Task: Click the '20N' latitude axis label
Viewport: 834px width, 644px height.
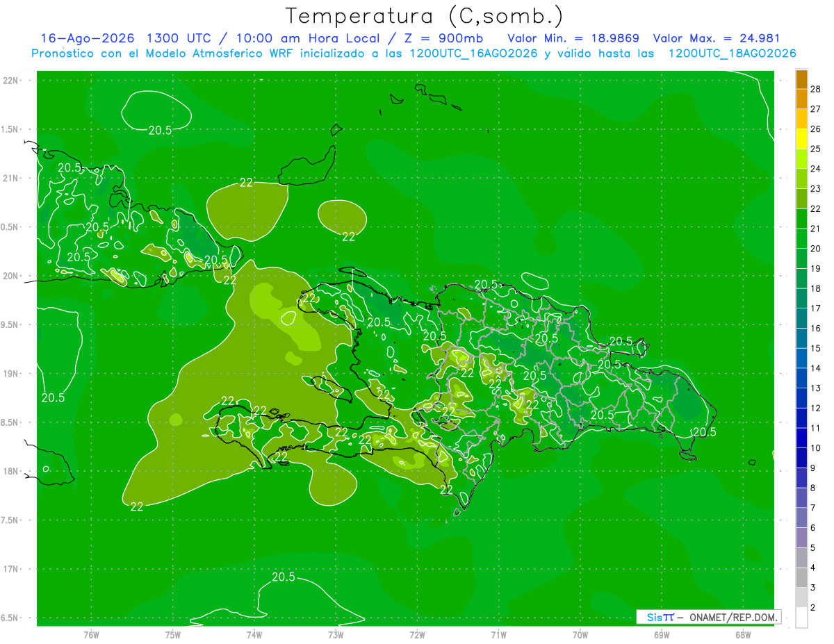Action: (x=10, y=276)
